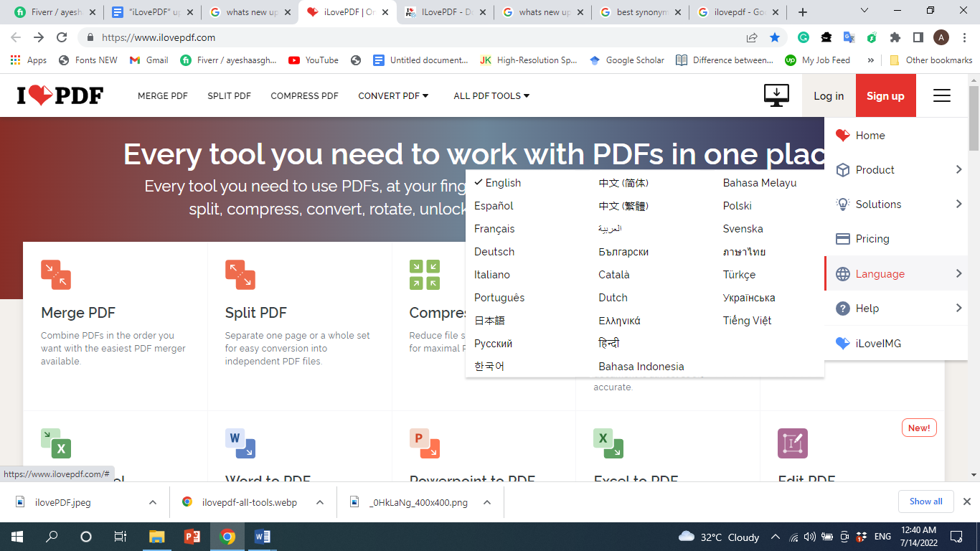Image resolution: width=980 pixels, height=551 pixels.
Task: Select Türkçe language
Action: point(739,275)
